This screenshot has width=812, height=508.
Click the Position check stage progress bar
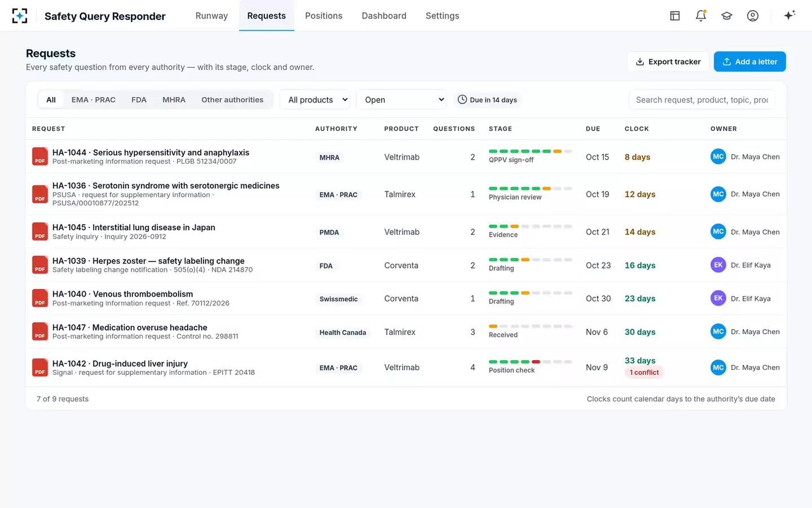[x=531, y=362]
